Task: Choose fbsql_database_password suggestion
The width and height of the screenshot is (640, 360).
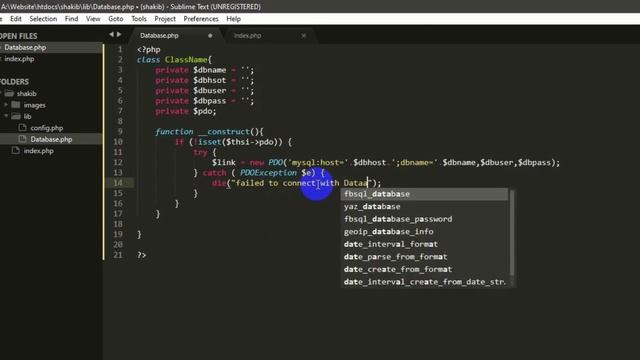Action: tap(424, 219)
